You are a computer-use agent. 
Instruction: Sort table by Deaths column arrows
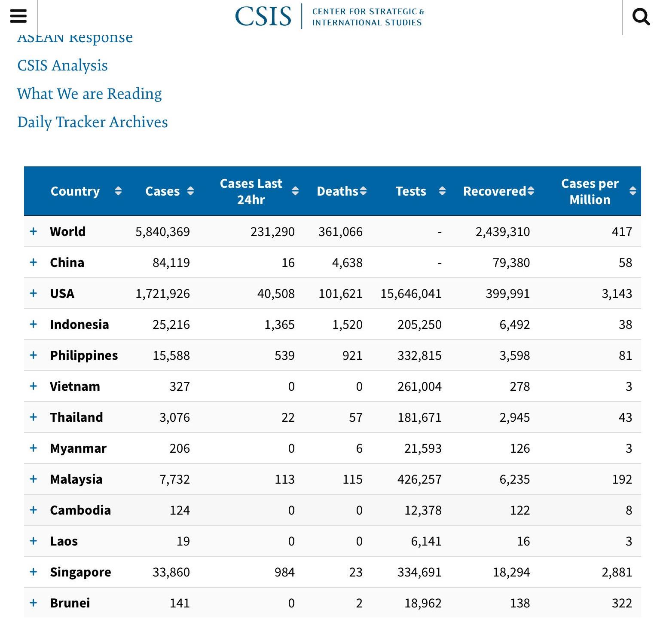(x=363, y=191)
